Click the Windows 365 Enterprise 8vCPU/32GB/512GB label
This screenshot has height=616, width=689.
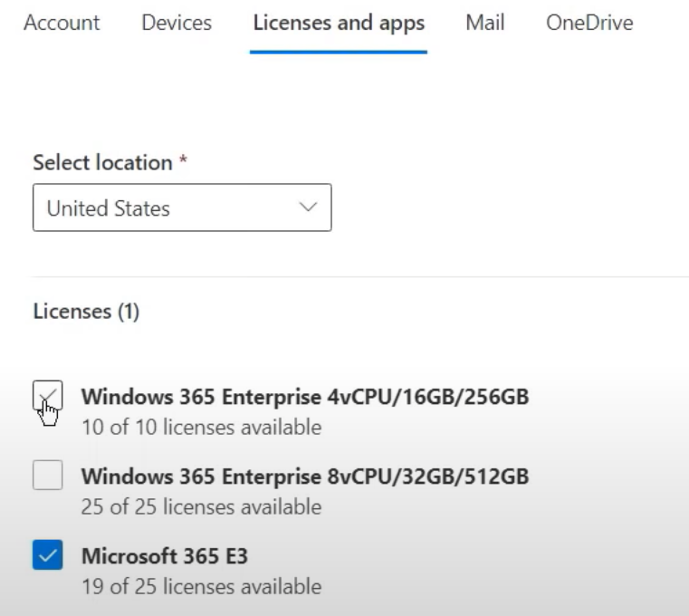(x=305, y=476)
